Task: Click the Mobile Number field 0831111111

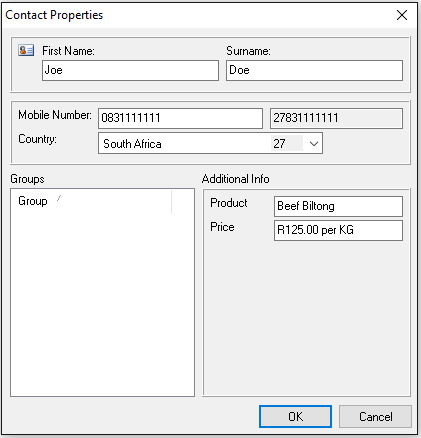Action: (x=180, y=118)
